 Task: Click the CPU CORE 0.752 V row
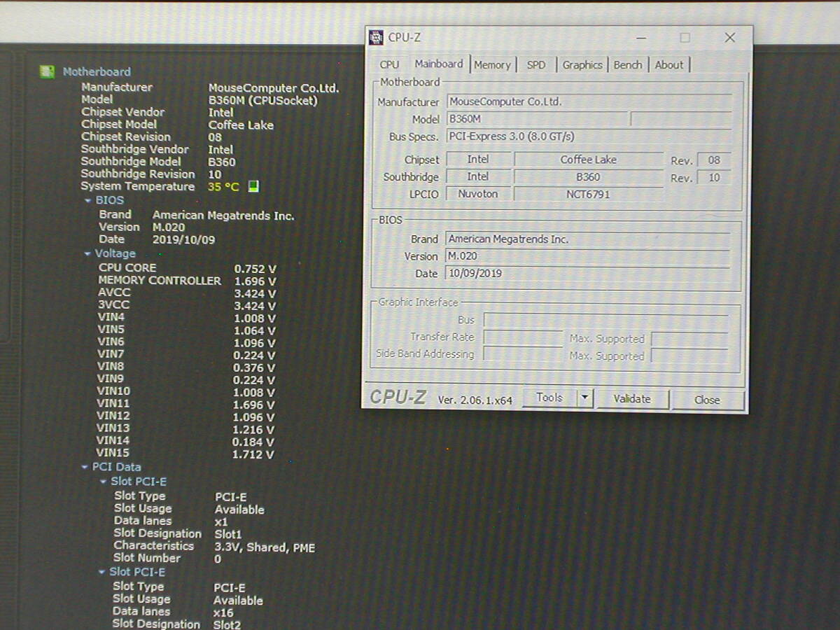tap(187, 268)
